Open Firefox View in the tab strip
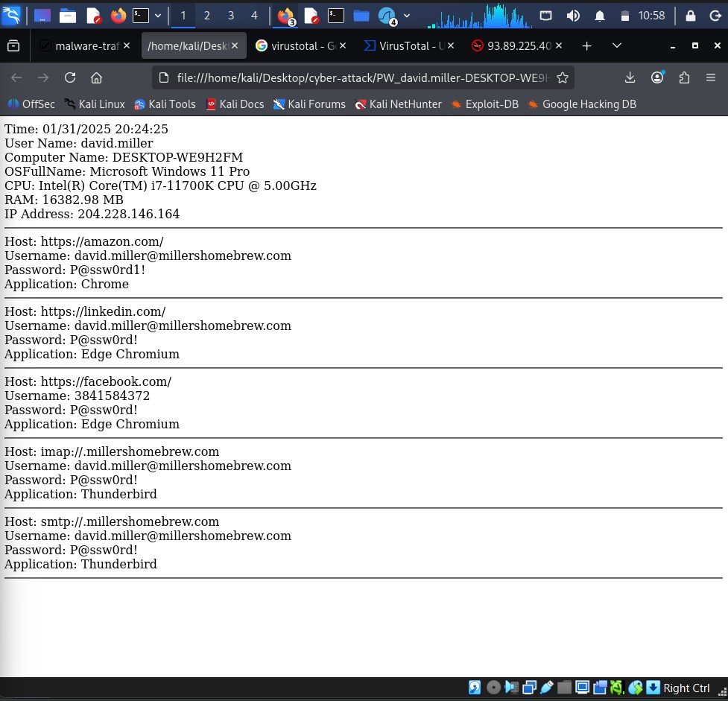 coord(13,45)
